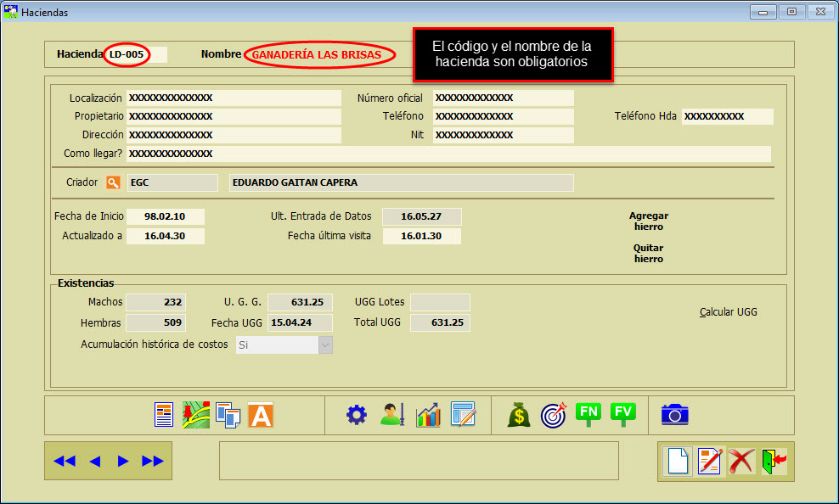Click the bar chart statistics icon
The height and width of the screenshot is (504, 839).
428,415
